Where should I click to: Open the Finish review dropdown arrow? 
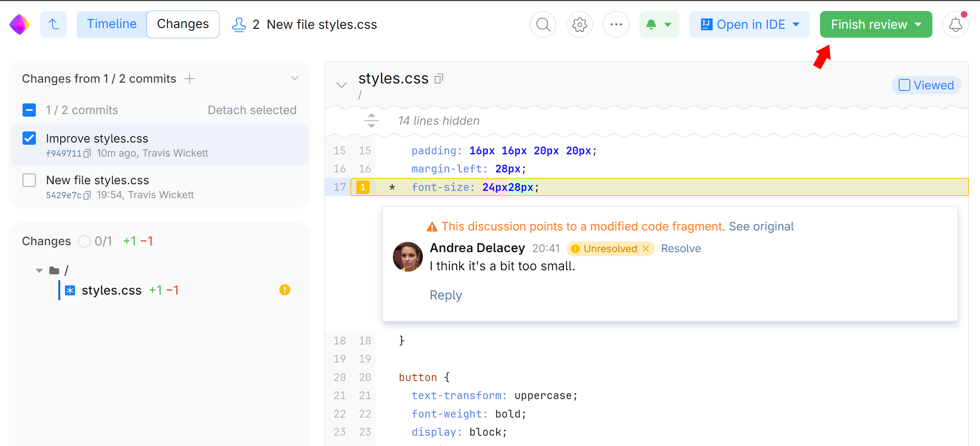[918, 24]
